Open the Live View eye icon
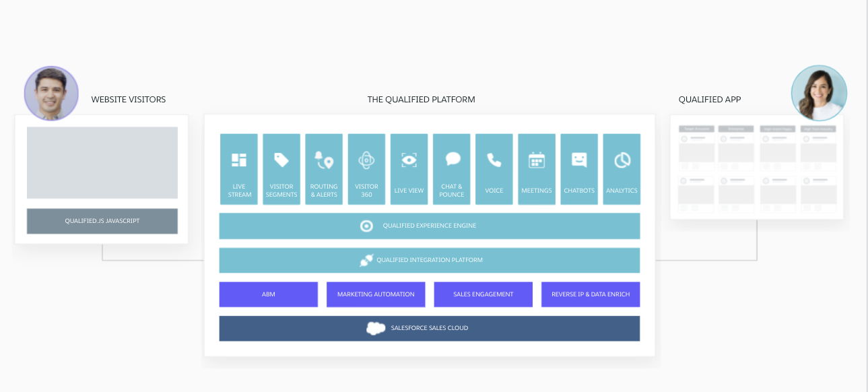868x392 pixels. pyautogui.click(x=409, y=160)
